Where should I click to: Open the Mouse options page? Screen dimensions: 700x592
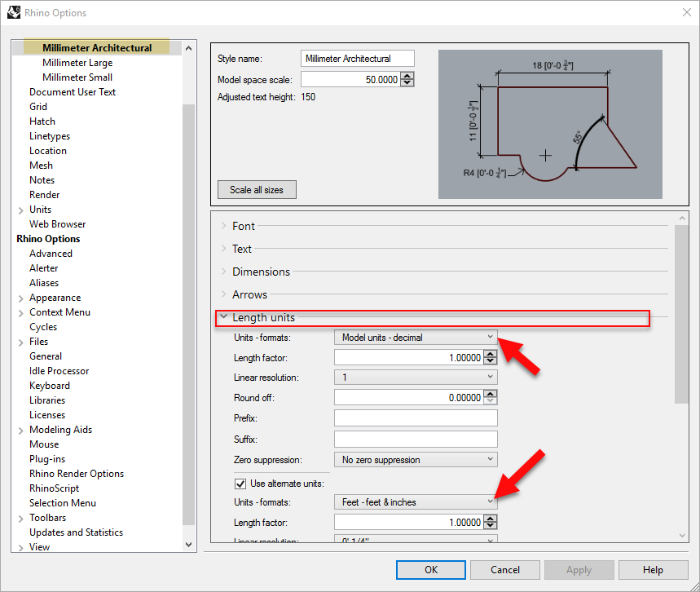44,444
